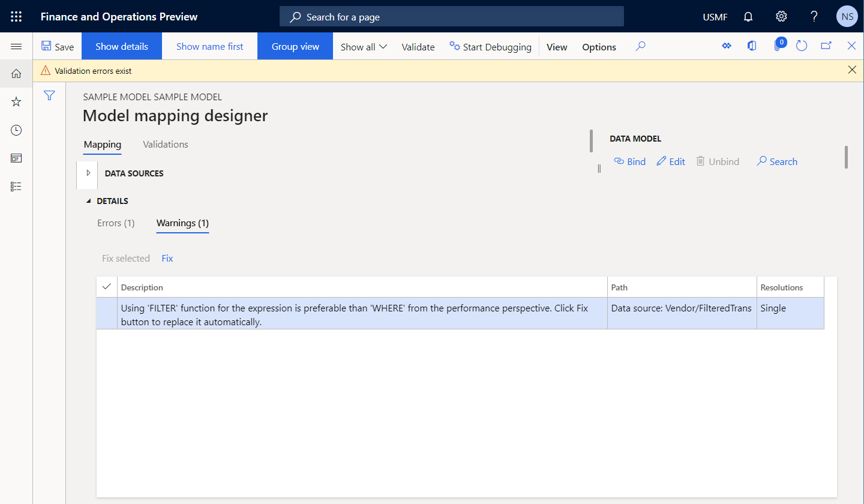This screenshot has height=504, width=864.
Task: Toggle Group view for data sources
Action: [x=295, y=46]
